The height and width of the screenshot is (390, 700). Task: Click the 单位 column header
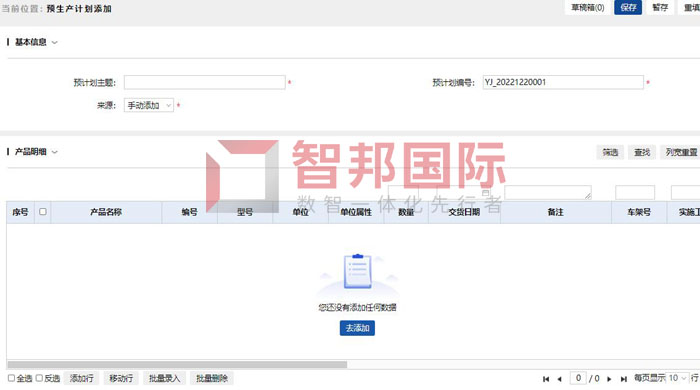pos(300,212)
